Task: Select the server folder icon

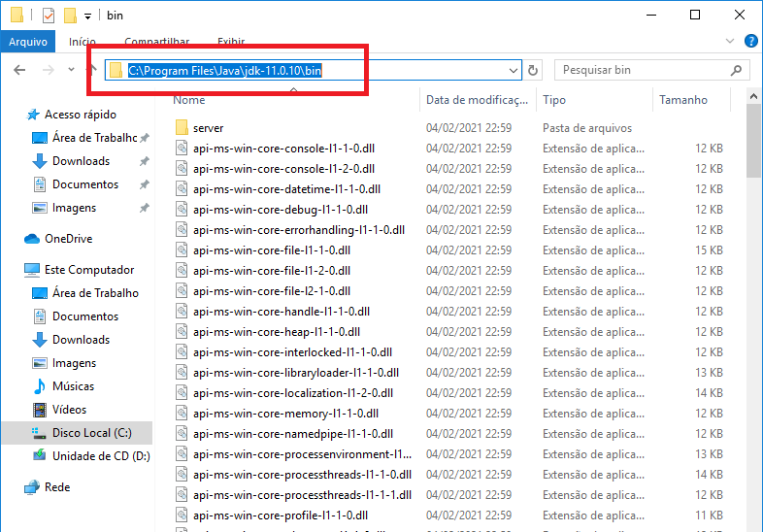Action: click(182, 128)
